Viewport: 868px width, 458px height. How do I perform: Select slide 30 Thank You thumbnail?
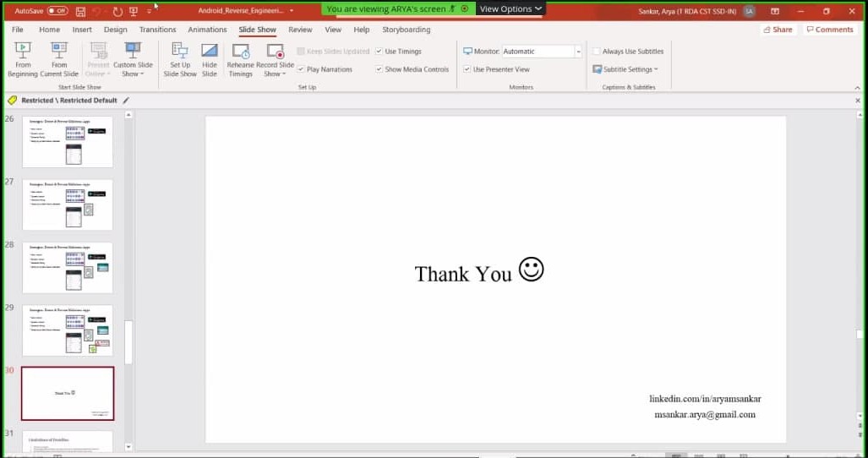click(68, 393)
